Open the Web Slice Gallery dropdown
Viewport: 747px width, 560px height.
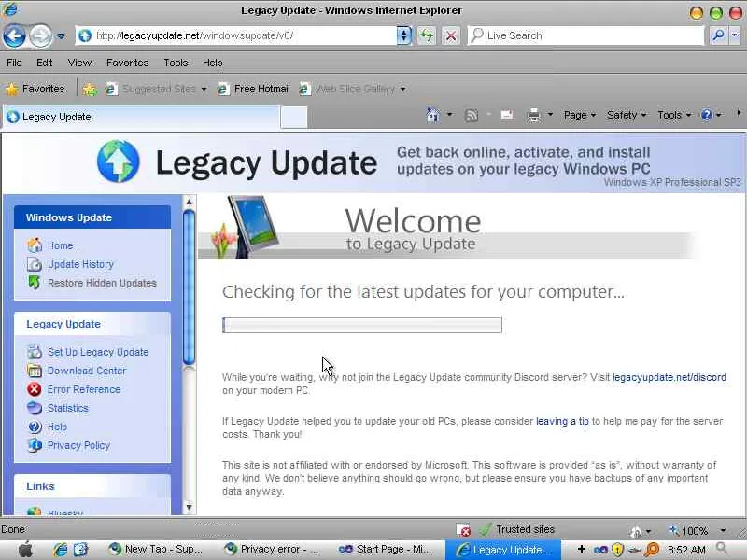pos(353,89)
